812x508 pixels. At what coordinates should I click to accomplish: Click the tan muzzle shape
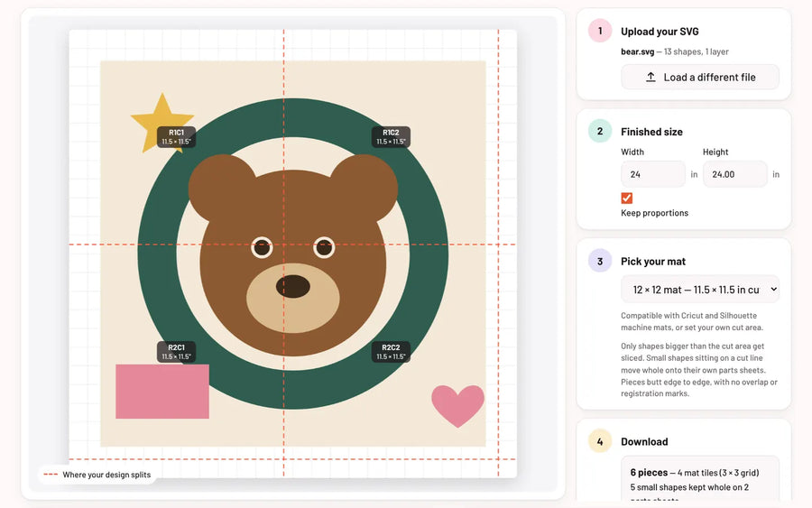[x=293, y=316]
